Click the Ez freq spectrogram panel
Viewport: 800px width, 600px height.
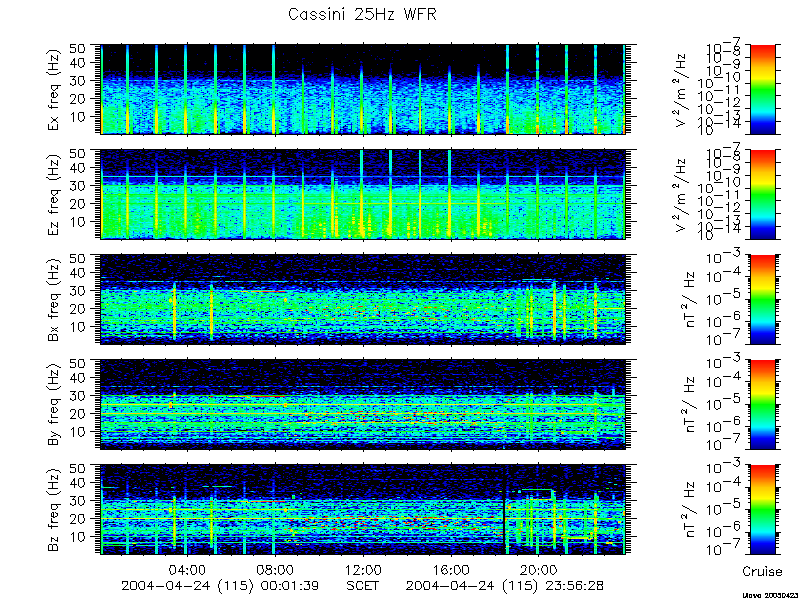pos(363,194)
